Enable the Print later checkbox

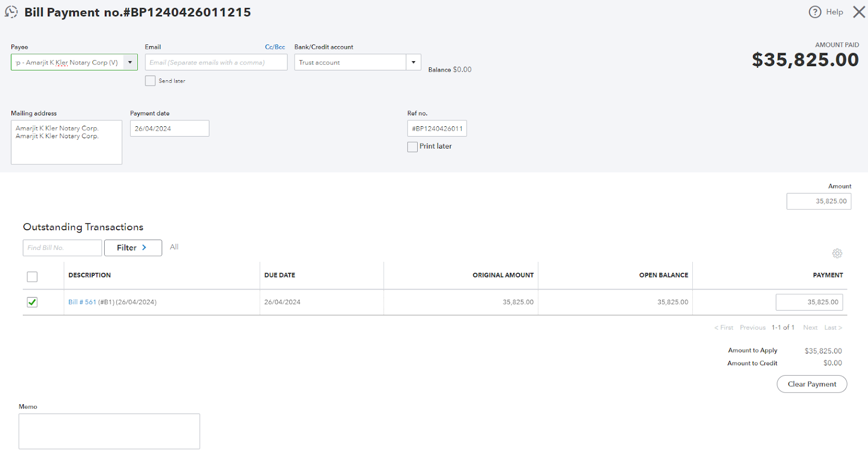click(x=412, y=146)
